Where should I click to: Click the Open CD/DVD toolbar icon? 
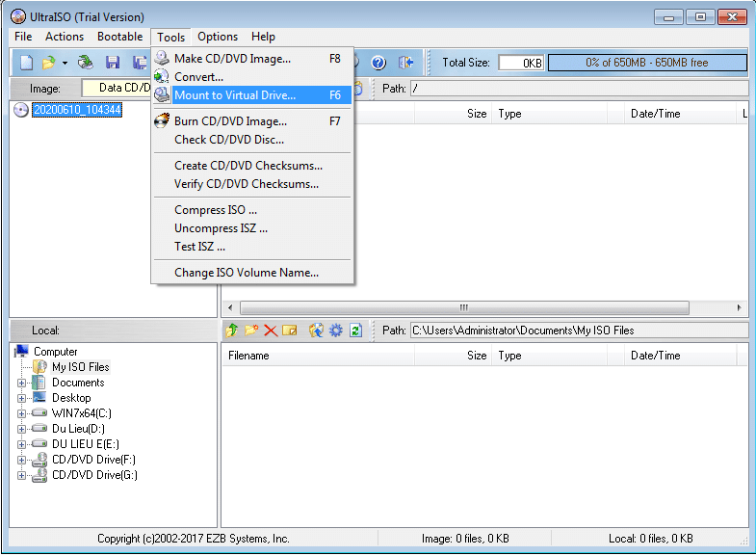point(86,63)
